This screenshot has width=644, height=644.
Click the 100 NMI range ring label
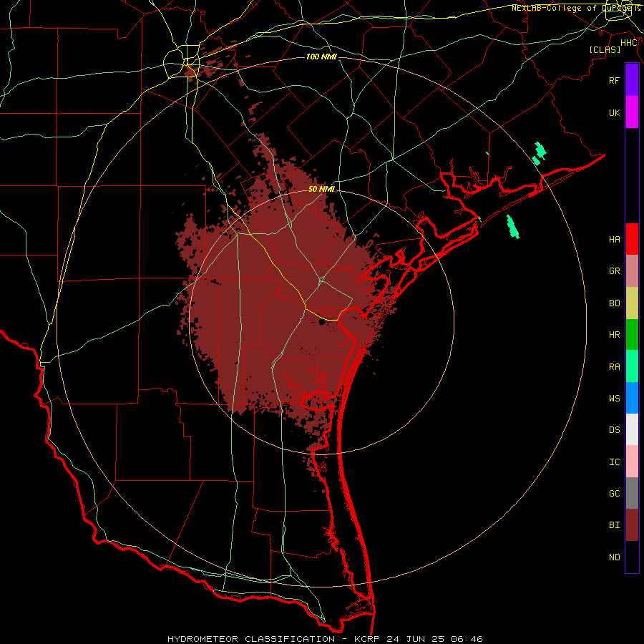pyautogui.click(x=321, y=57)
